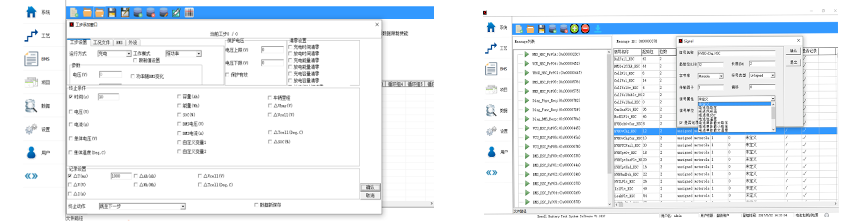The height and width of the screenshot is (224, 868).
Task: Click the red minus remove icon
Action: pos(585,29)
